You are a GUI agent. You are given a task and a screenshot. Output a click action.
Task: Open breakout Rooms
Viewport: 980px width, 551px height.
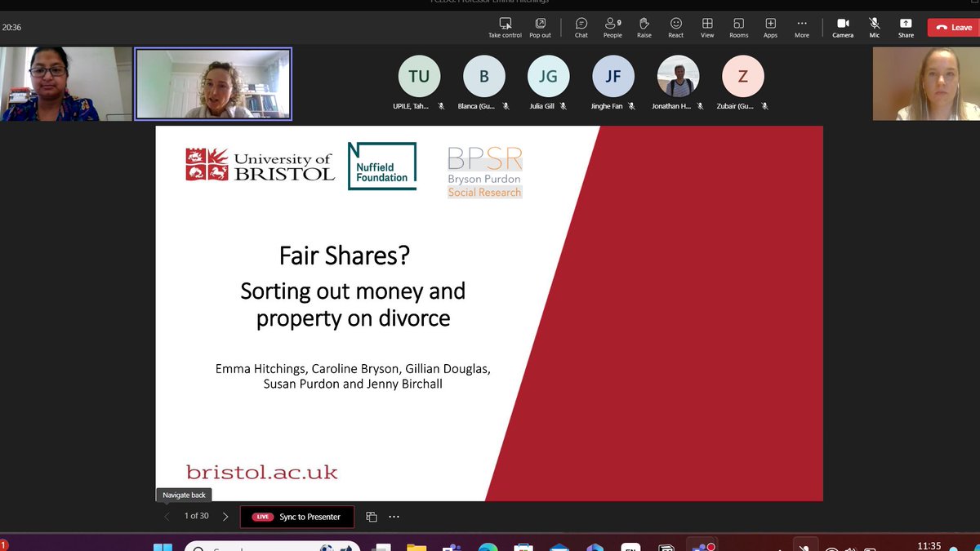tap(738, 28)
